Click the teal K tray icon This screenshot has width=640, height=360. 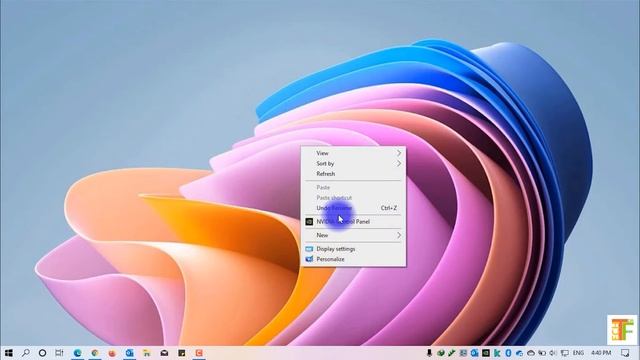[497, 353]
